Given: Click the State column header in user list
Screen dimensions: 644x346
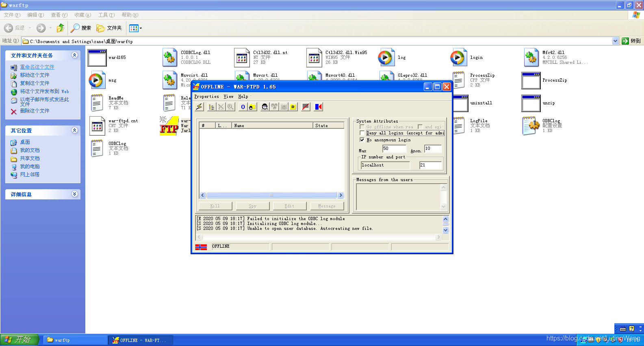Looking at the screenshot, I should point(329,125).
